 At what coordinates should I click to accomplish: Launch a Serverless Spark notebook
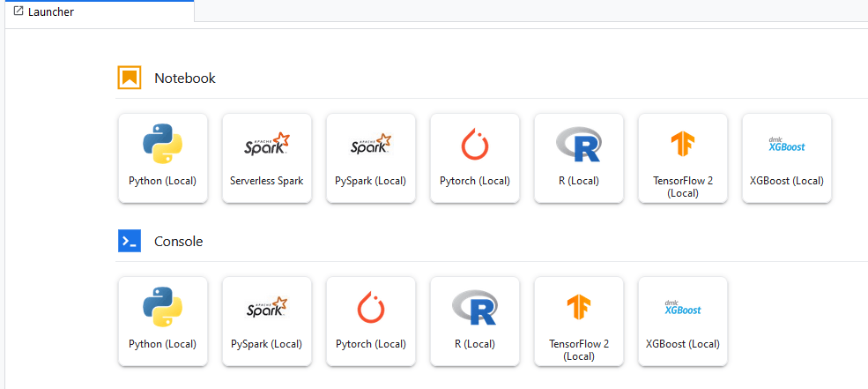click(267, 158)
